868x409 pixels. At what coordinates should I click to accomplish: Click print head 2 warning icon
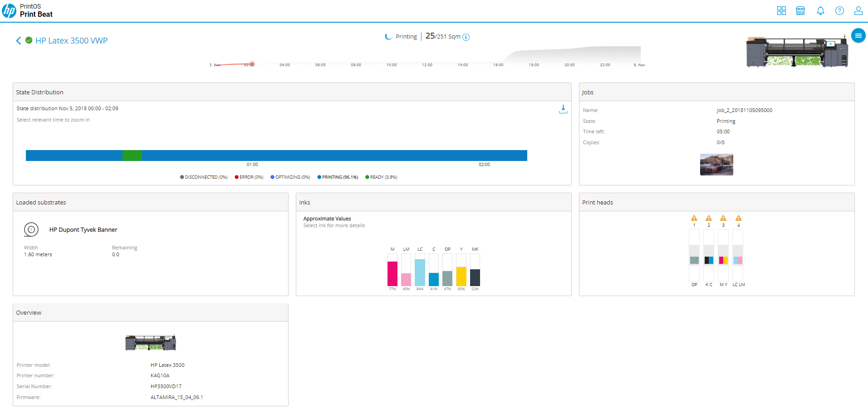(709, 218)
